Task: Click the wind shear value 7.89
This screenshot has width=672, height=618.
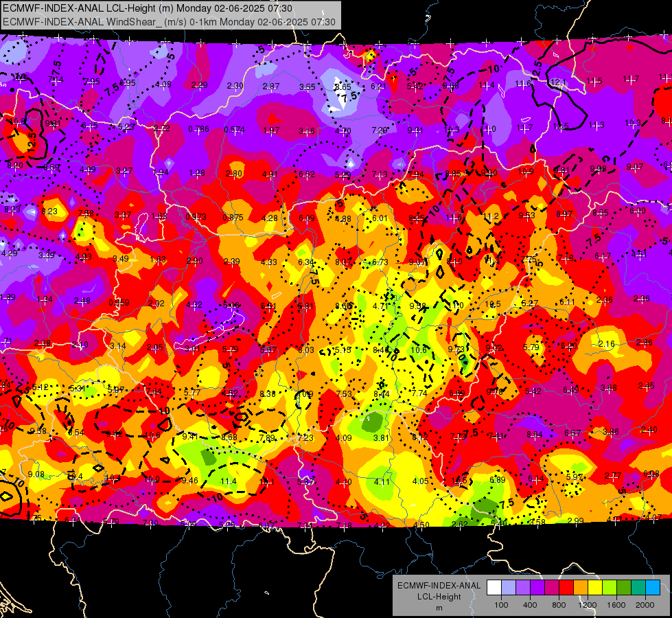Action: 268,437
